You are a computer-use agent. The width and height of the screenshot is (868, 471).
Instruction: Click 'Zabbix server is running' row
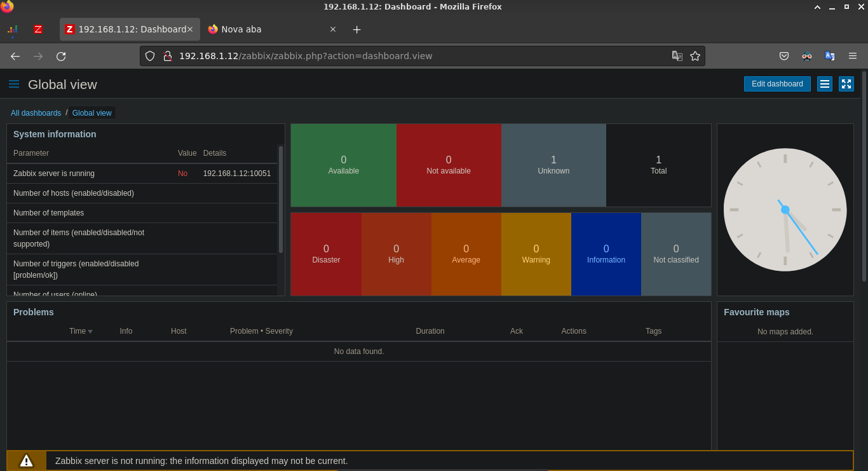[x=142, y=174]
